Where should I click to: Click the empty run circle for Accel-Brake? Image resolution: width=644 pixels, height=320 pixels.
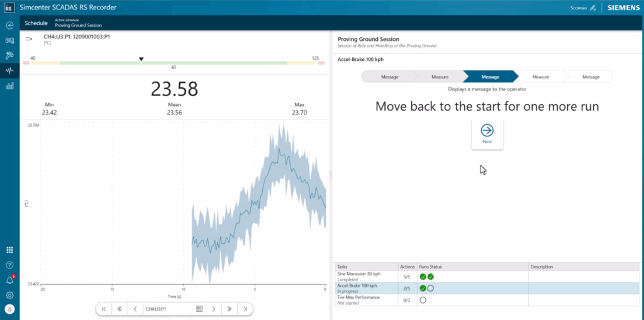pyautogui.click(x=431, y=289)
